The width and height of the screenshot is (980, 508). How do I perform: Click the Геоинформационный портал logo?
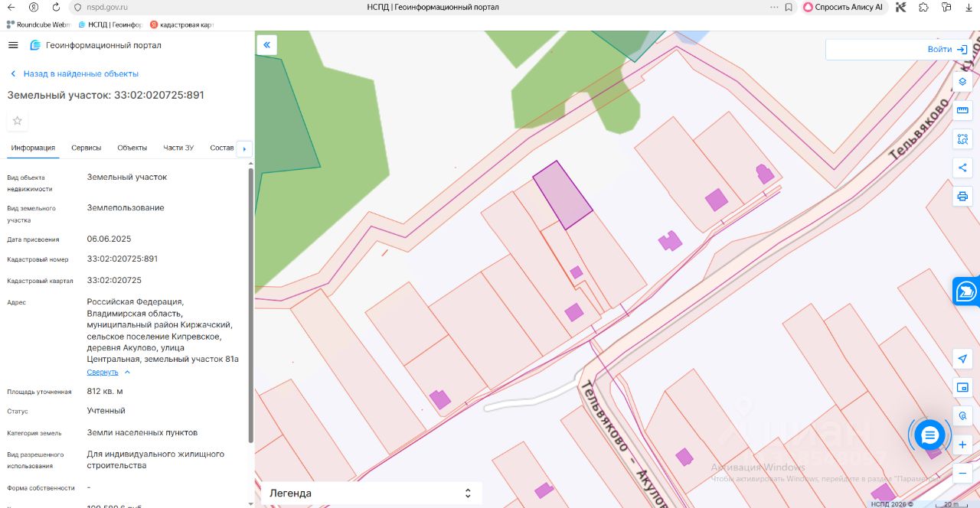click(95, 45)
